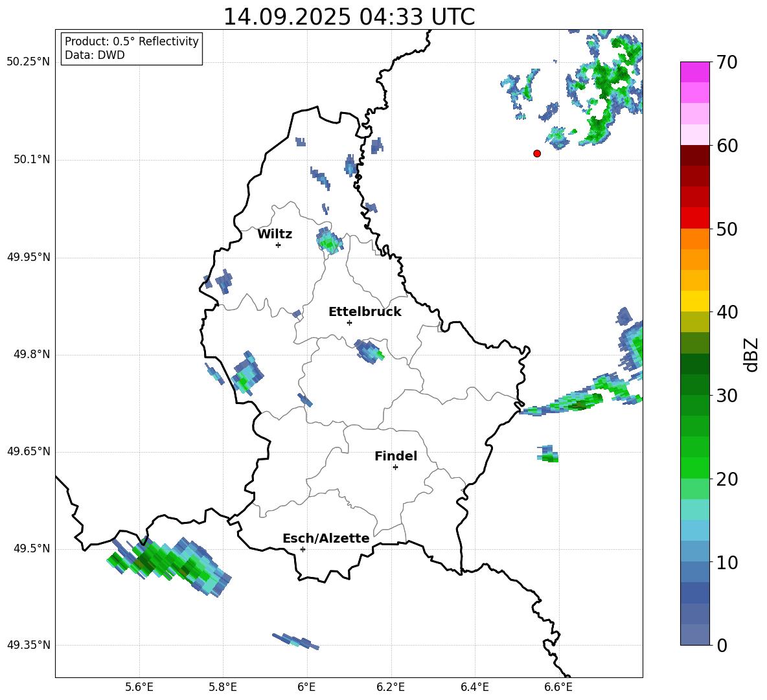Click the yellow colorbar segment at 40
The width and height of the screenshot is (767, 700).
coord(694,301)
